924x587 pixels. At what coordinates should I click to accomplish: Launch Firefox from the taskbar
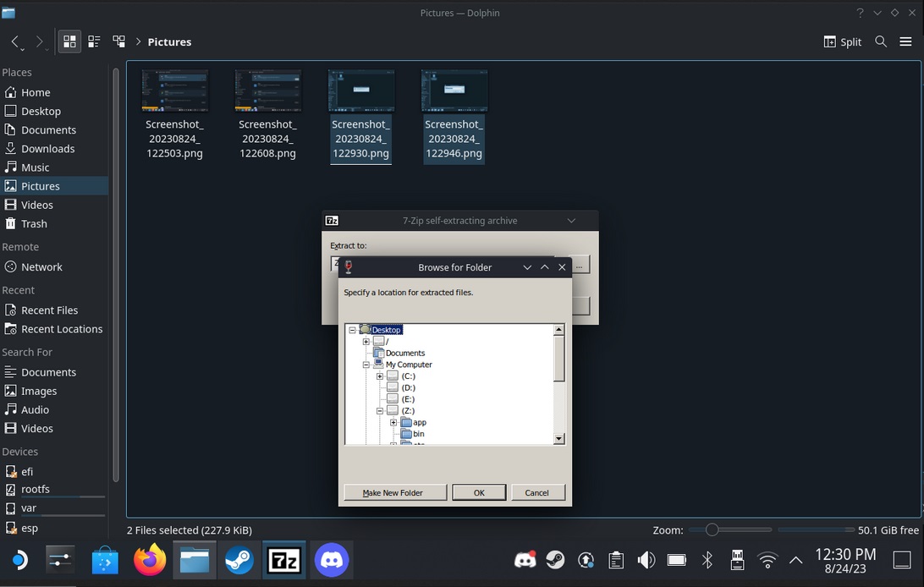click(150, 560)
